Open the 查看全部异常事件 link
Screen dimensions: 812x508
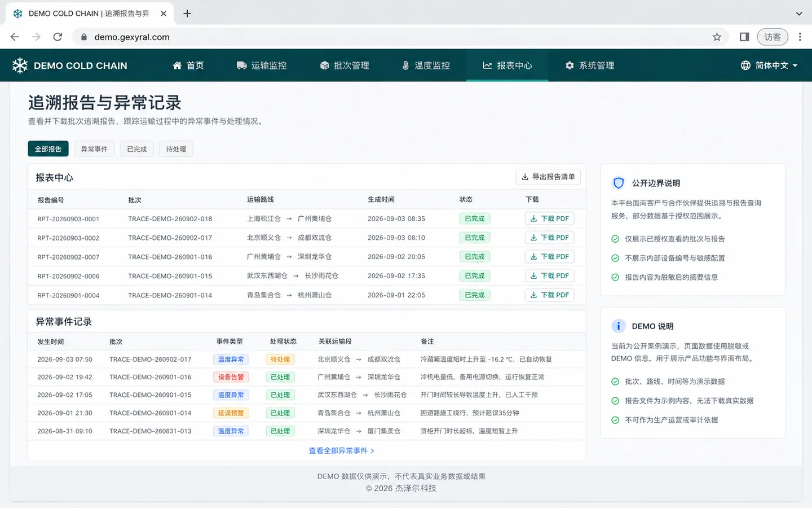pyautogui.click(x=342, y=450)
